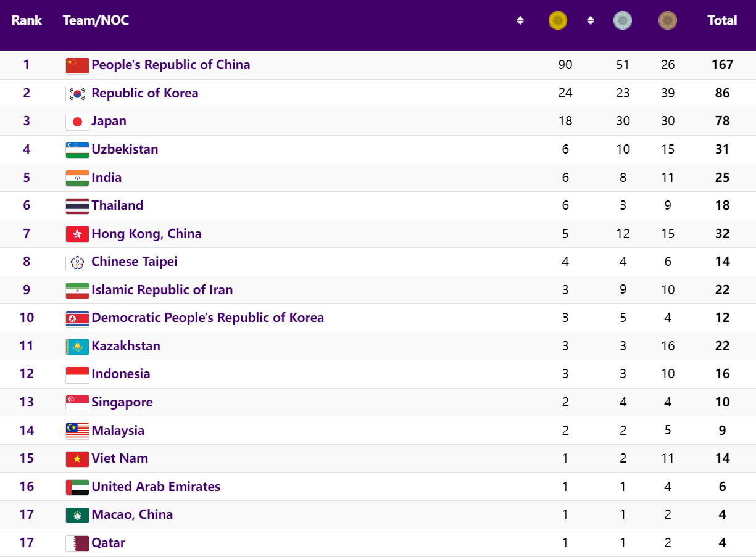The height and width of the screenshot is (557, 756).
Task: Click the silver medal column icon
Action: (623, 20)
